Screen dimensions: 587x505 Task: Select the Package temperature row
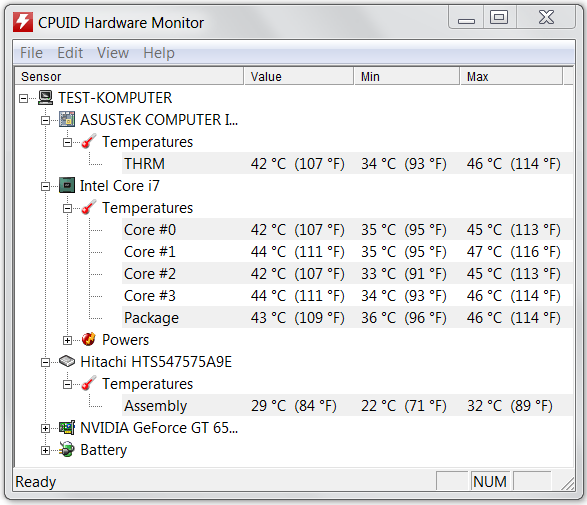click(347, 317)
